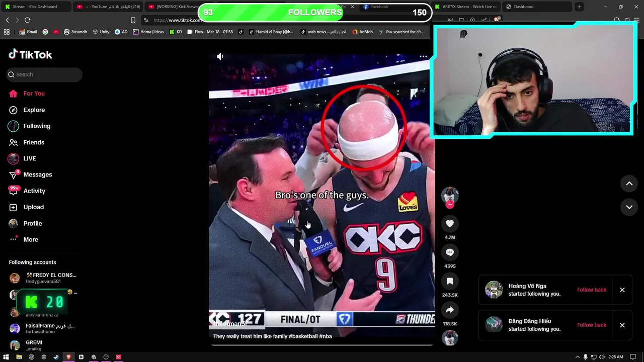Follow creator via red plus badge
Image resolution: width=644 pixels, height=362 pixels.
click(x=450, y=205)
